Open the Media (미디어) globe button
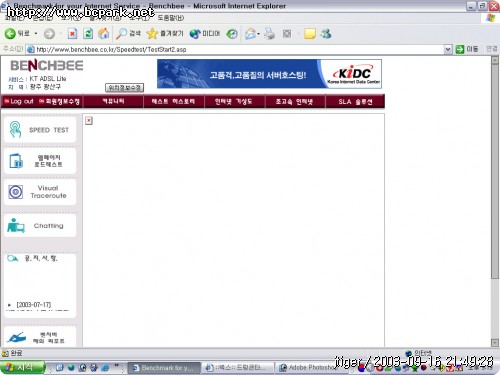500x375 pixels. (x=205, y=34)
